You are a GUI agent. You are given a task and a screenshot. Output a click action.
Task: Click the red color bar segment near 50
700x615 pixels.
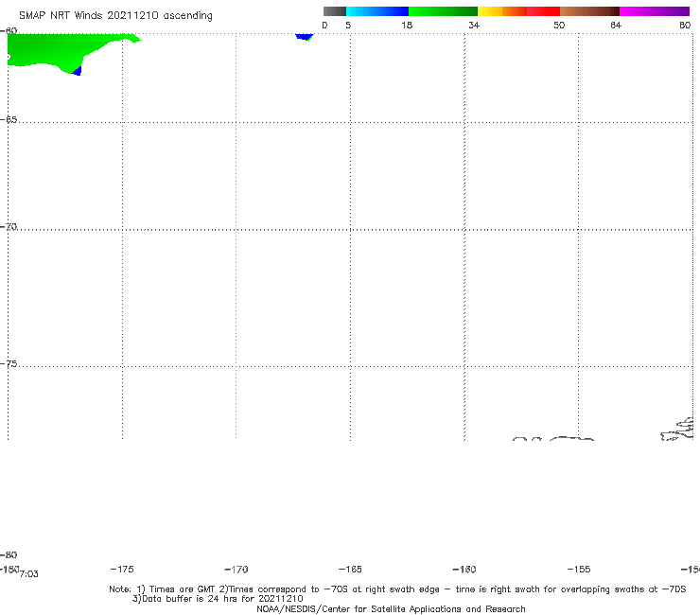point(543,11)
